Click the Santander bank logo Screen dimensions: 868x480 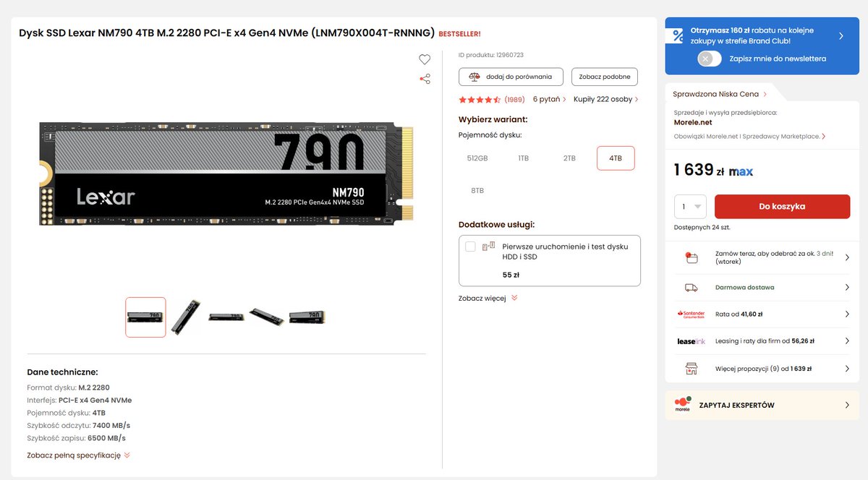[x=691, y=314]
